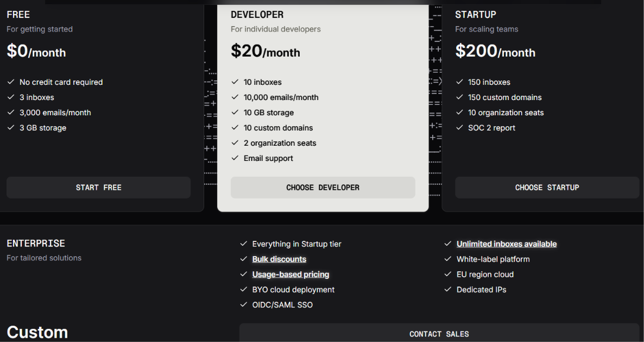Viewport: 644px width, 342px height.
Task: Click checkmark beside Email support
Action: point(235,158)
